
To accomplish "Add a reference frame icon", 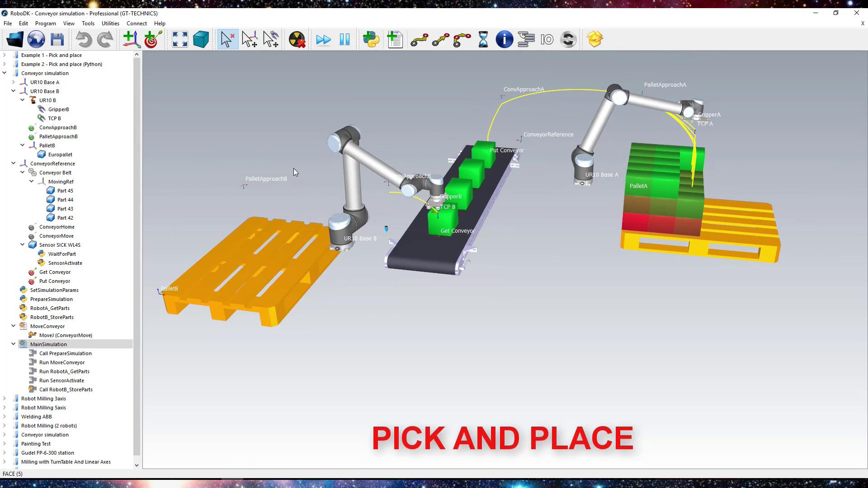I will click(131, 40).
